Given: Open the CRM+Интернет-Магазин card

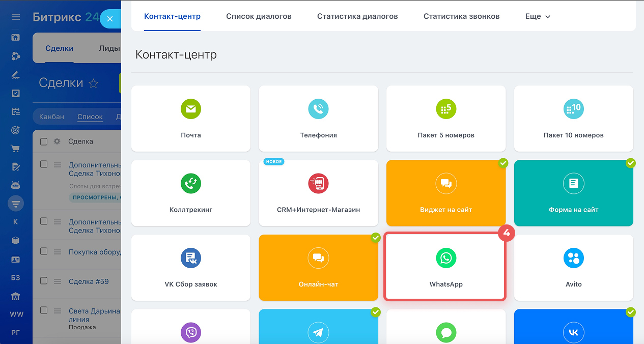Looking at the screenshot, I should pyautogui.click(x=319, y=193).
